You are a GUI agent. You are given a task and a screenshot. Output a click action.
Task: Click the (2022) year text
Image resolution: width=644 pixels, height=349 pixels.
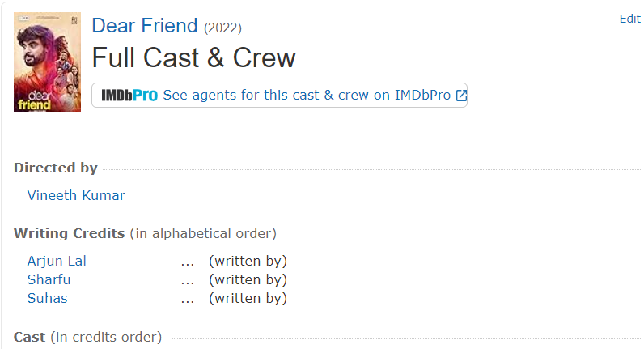click(x=222, y=28)
